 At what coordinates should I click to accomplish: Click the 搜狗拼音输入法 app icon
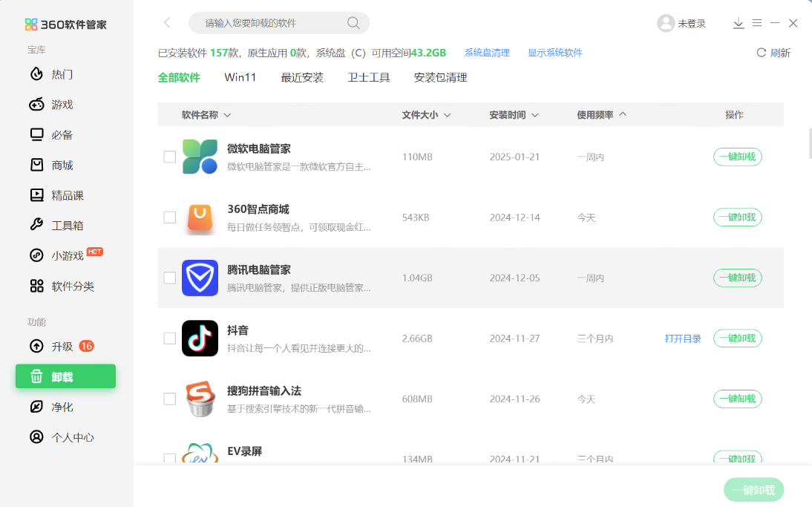click(200, 399)
